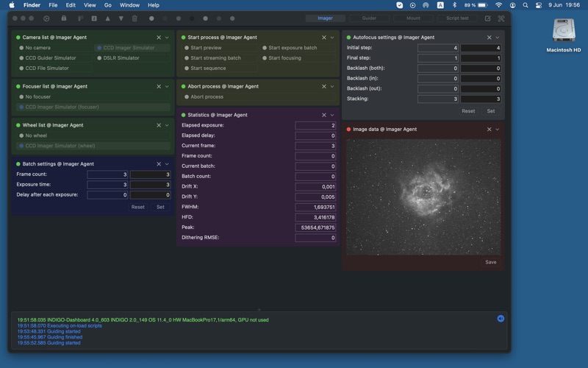The image size is (588, 368).
Task: Collapse the Abort process panel chevron
Action: pyautogui.click(x=332, y=86)
